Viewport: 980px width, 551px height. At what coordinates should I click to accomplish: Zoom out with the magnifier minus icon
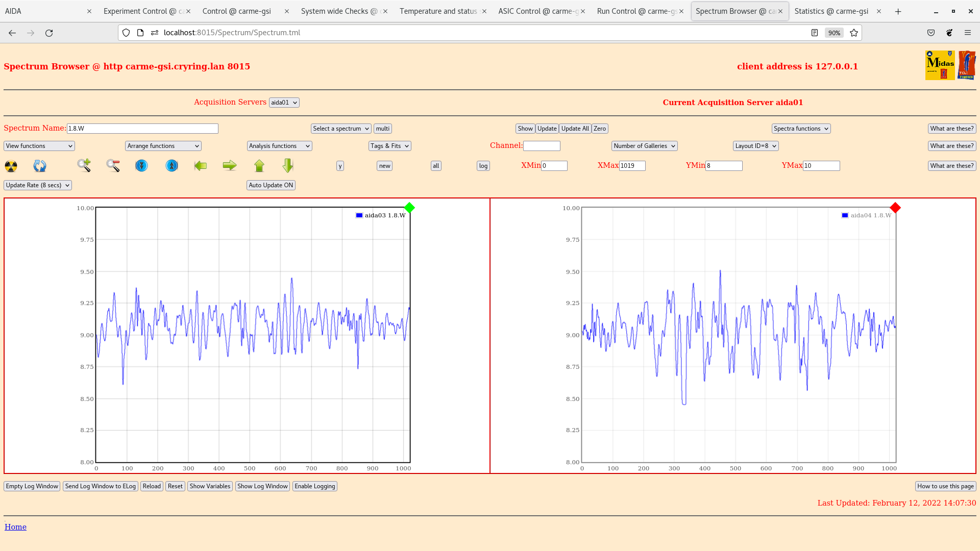coord(113,165)
